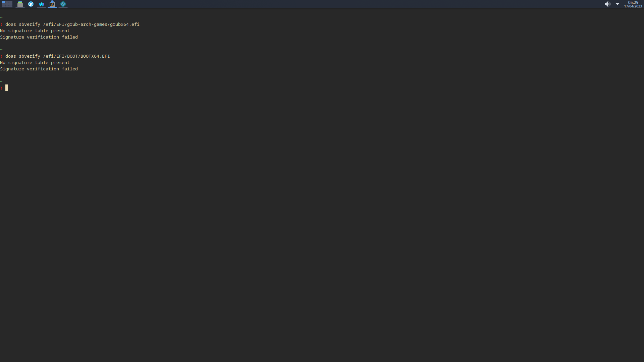
Task: Open the clock showing 05.29 17/04/2023
Action: click(x=633, y=4)
